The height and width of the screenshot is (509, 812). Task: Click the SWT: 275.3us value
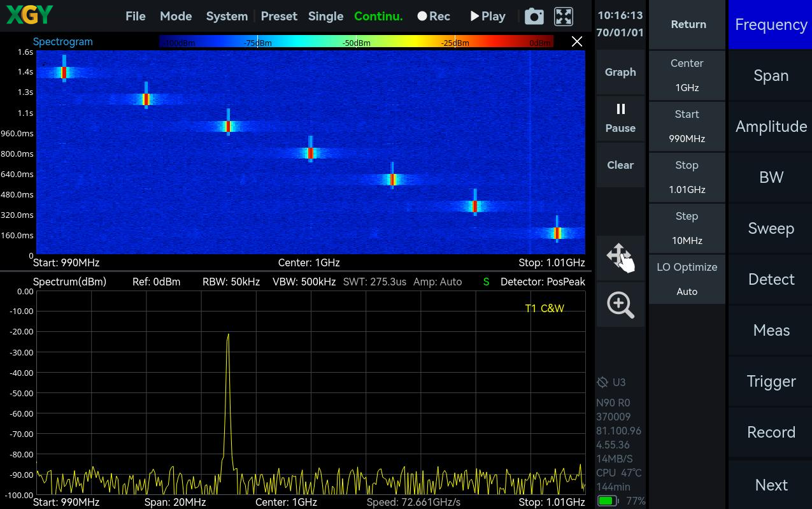(374, 282)
